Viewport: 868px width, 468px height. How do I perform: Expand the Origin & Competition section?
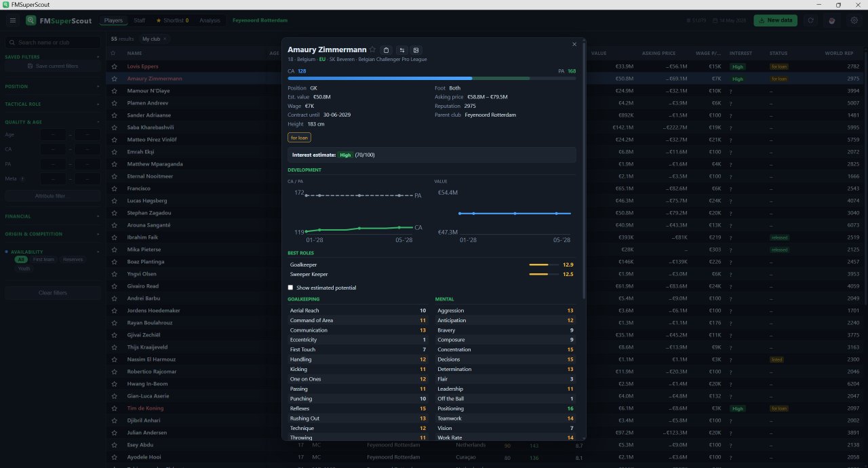pyautogui.click(x=52, y=234)
